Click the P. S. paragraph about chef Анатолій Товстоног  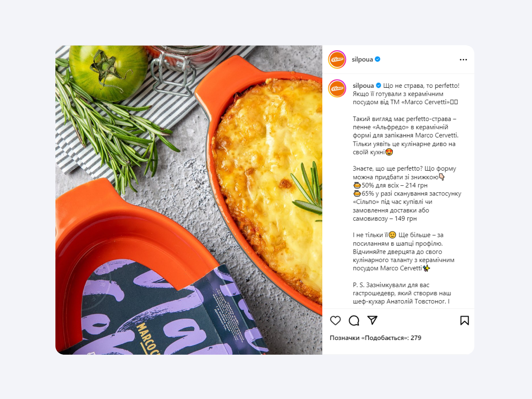pyautogui.click(x=402, y=293)
